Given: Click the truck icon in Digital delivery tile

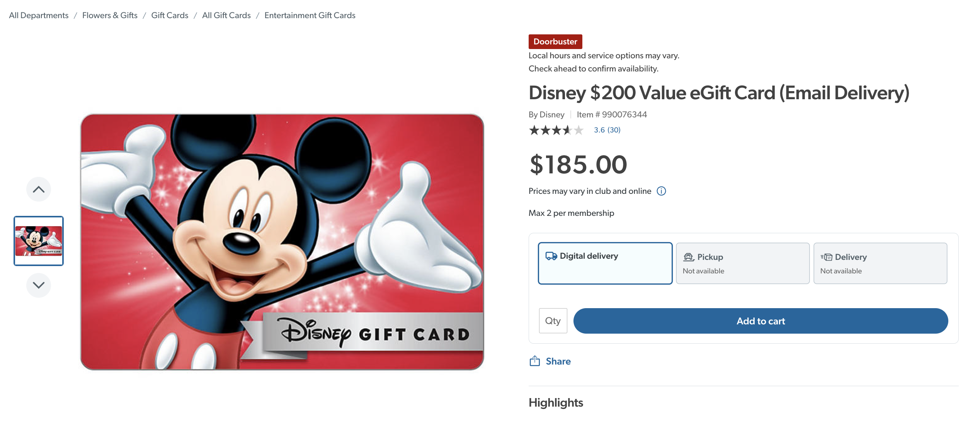Looking at the screenshot, I should click(551, 256).
